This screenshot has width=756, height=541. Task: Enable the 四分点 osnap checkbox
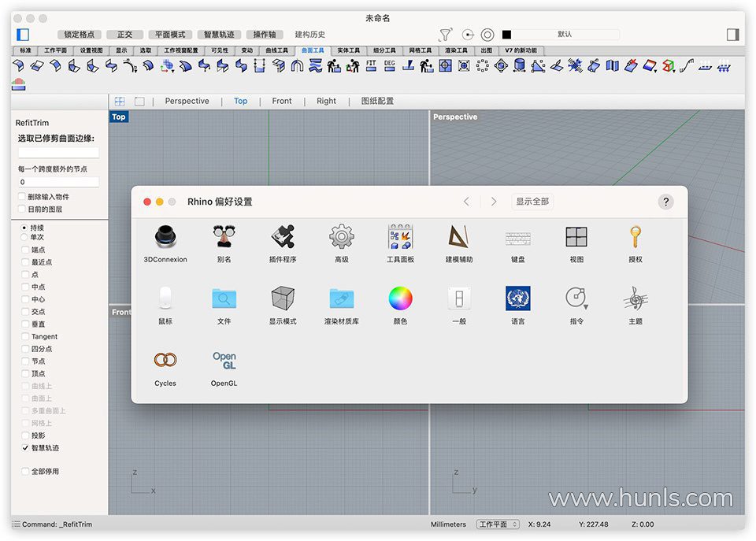(x=25, y=349)
